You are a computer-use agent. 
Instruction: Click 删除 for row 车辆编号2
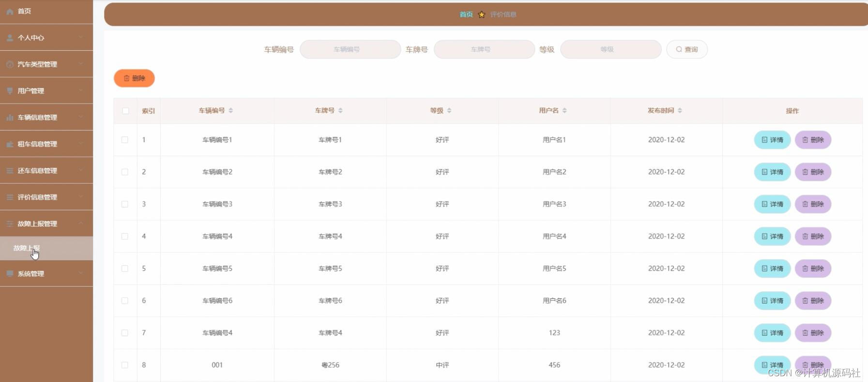[813, 172]
